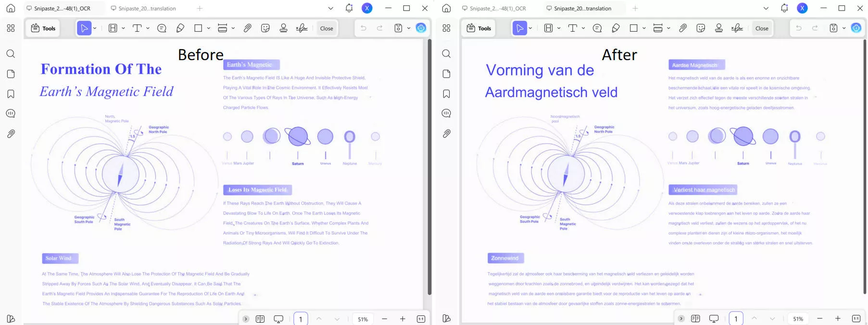The height and width of the screenshot is (325, 868).
Task: Open bookmarks panel in left window sidebar
Action: [11, 94]
